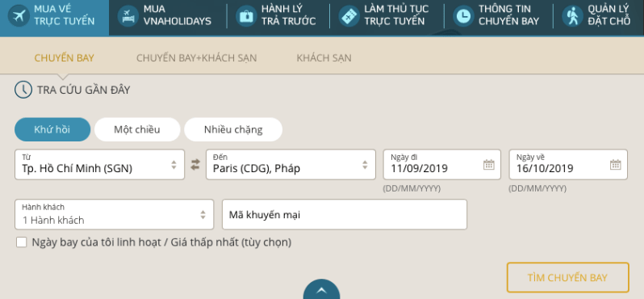This screenshot has height=299, width=644.
Task: Click the VNAHolidays plane-and-bed icon
Action: point(128,16)
